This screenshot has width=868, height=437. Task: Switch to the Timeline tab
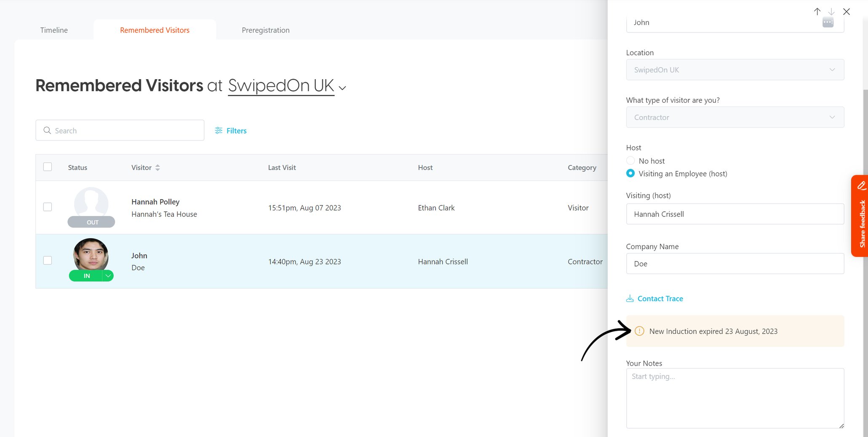tap(53, 30)
